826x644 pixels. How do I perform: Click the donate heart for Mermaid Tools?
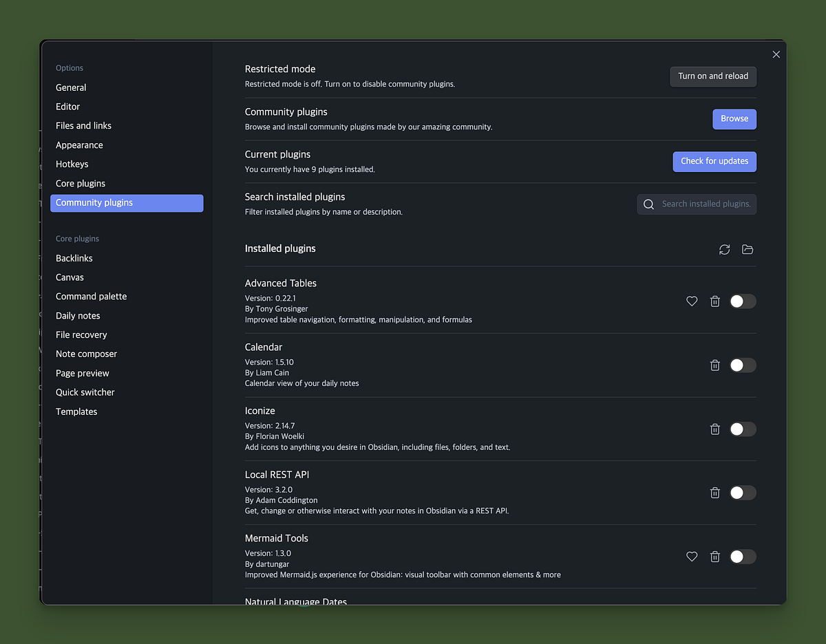point(692,556)
